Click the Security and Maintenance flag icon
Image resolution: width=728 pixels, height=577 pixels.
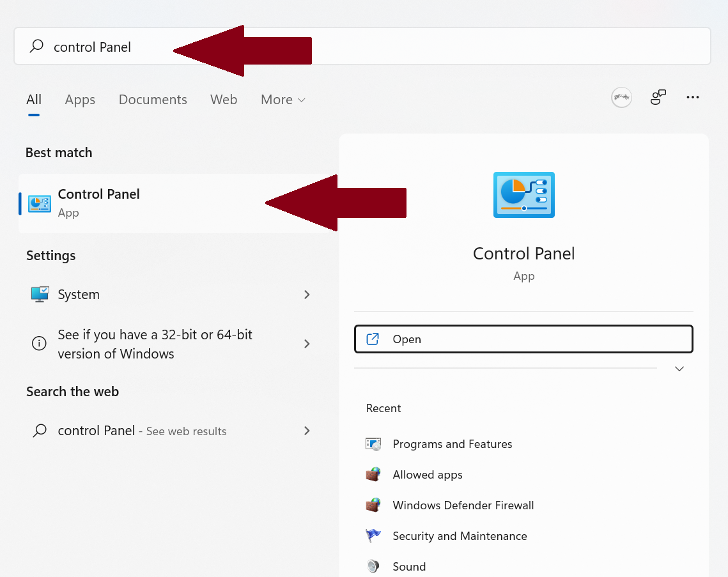point(373,535)
